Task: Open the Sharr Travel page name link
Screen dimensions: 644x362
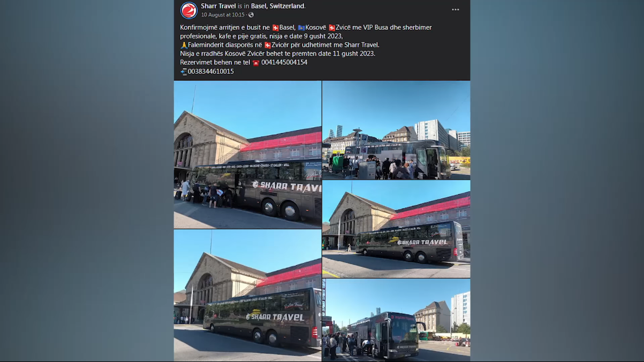Action: (218, 6)
